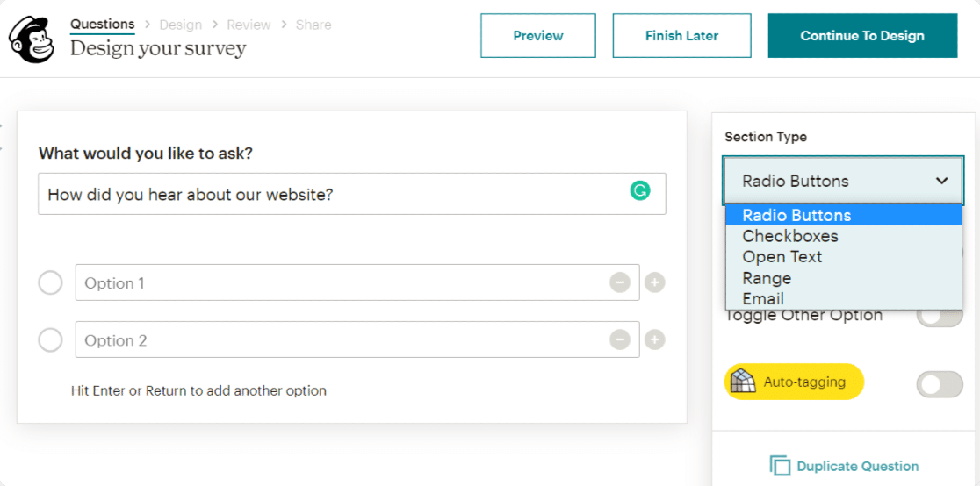Click into the Option 2 text field
Image resolution: width=980 pixels, height=486 pixels.
pos(357,339)
